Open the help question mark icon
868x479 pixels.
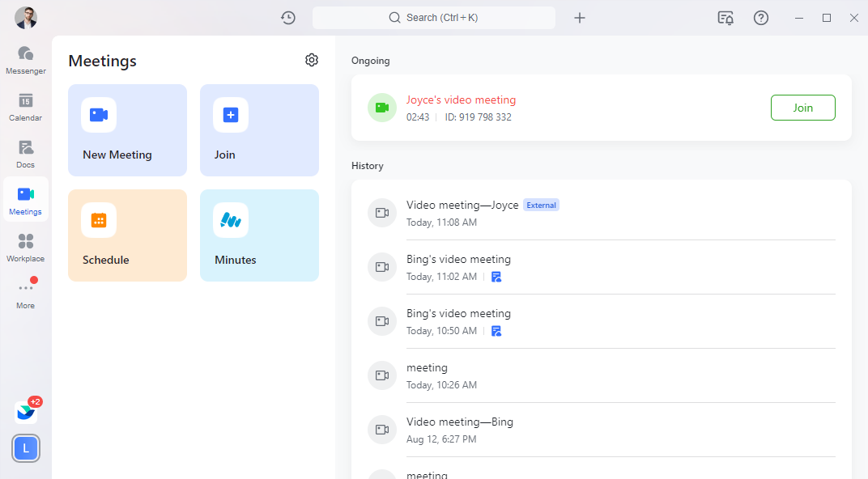(x=761, y=18)
